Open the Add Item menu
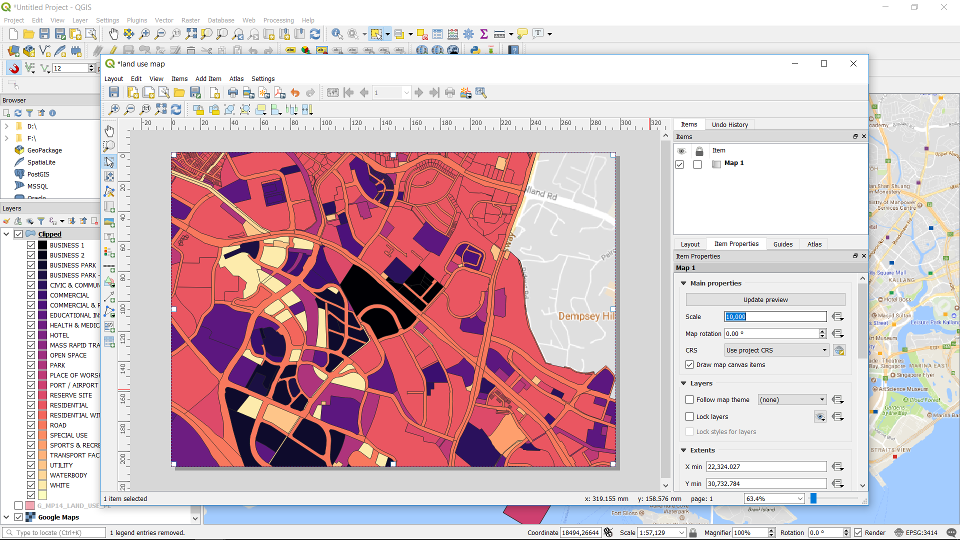 pos(208,79)
